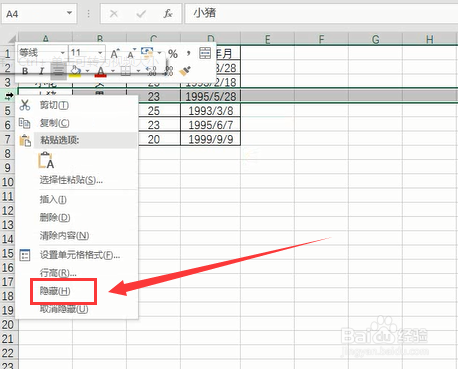Screen dimensions: 458x369
Task: Click cell containing 23 in row 6
Action: (x=159, y=125)
